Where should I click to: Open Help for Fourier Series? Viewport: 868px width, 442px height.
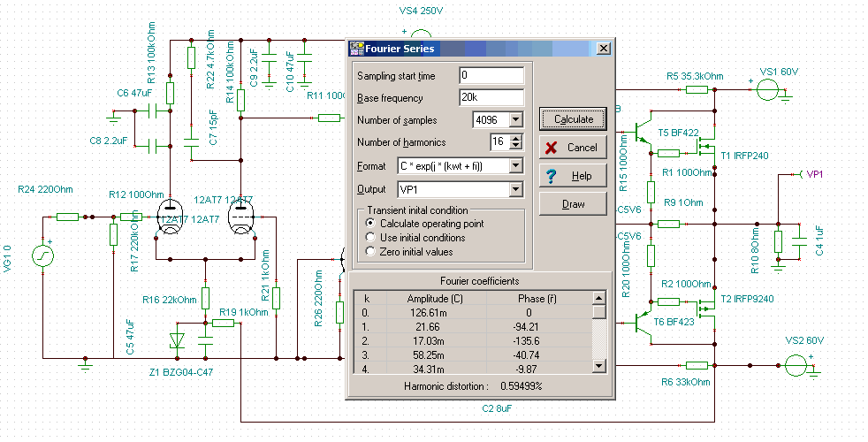[x=573, y=176]
